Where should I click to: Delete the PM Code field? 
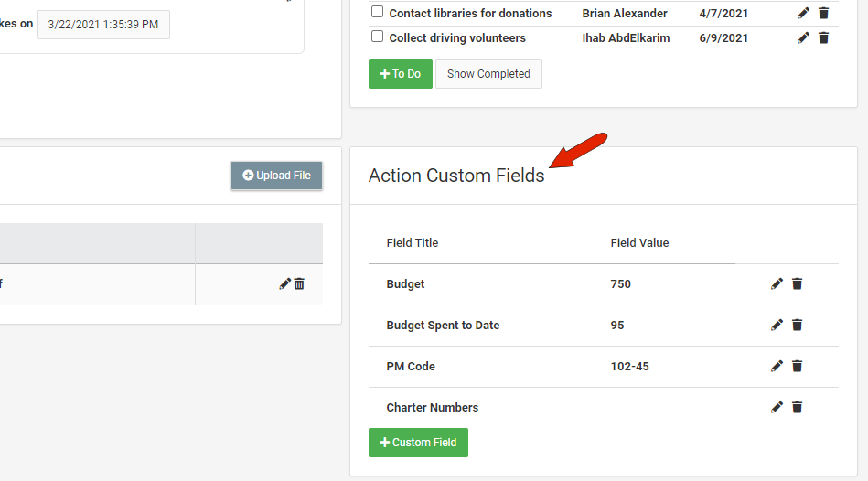click(797, 367)
